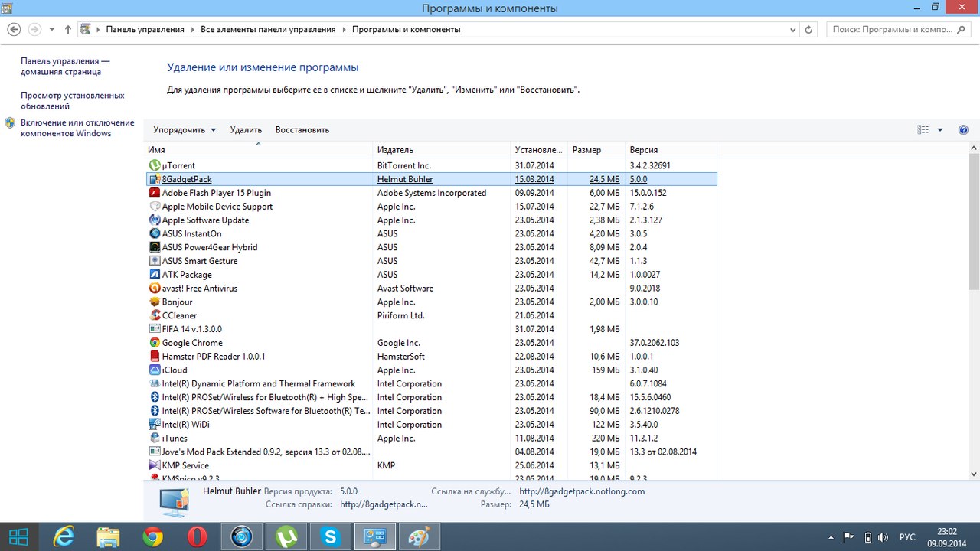
Task: Click the back navigation arrow
Action: click(13, 29)
